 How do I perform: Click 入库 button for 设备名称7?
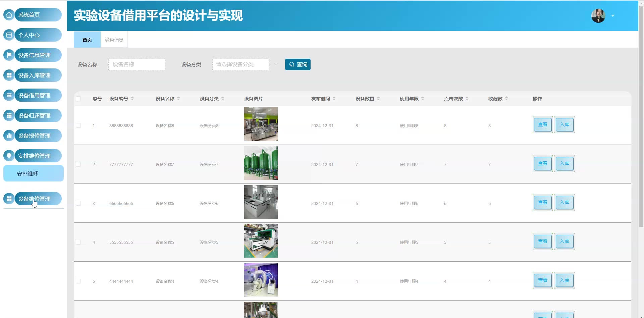tap(565, 163)
